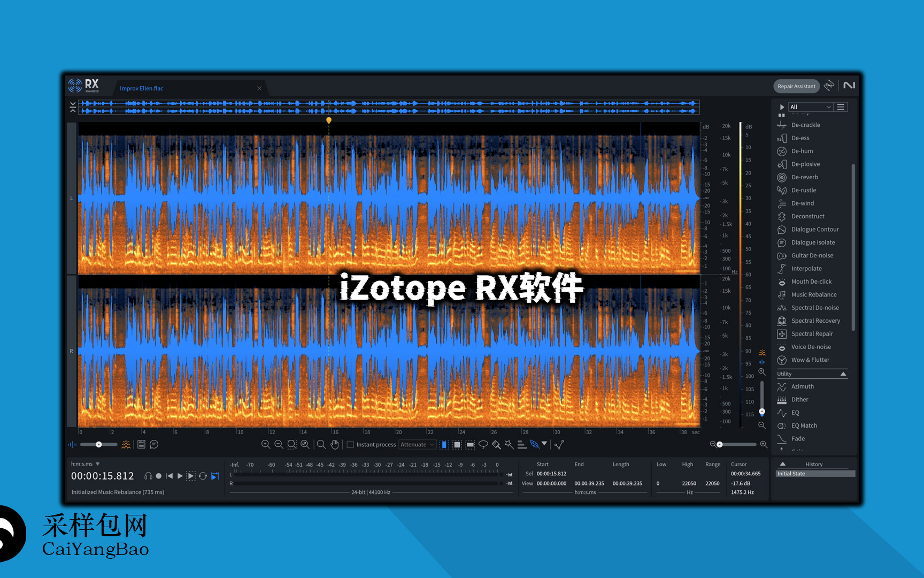Image resolution: width=924 pixels, height=578 pixels.
Task: Open the h:m:s.ms time format dropdown
Action: point(86,464)
